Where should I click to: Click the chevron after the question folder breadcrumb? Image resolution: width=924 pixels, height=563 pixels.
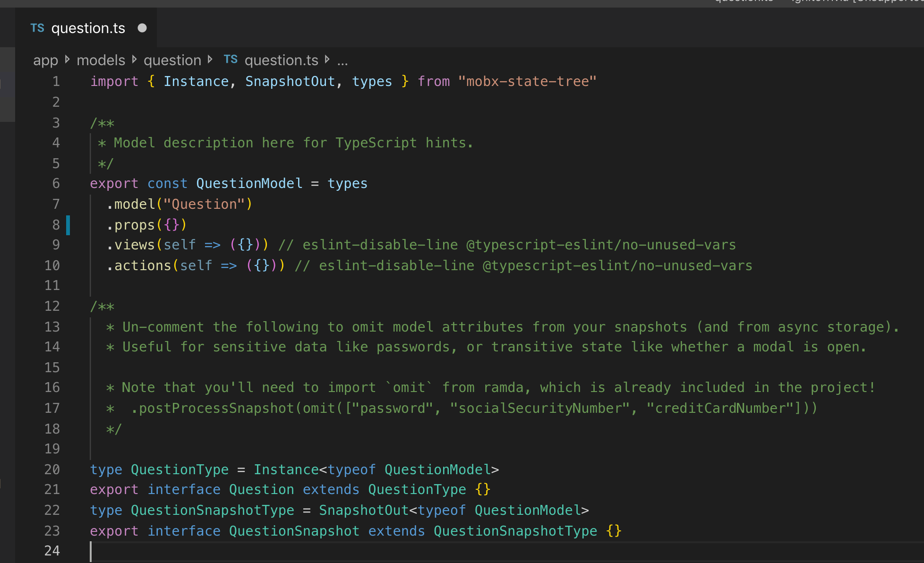coord(210,60)
